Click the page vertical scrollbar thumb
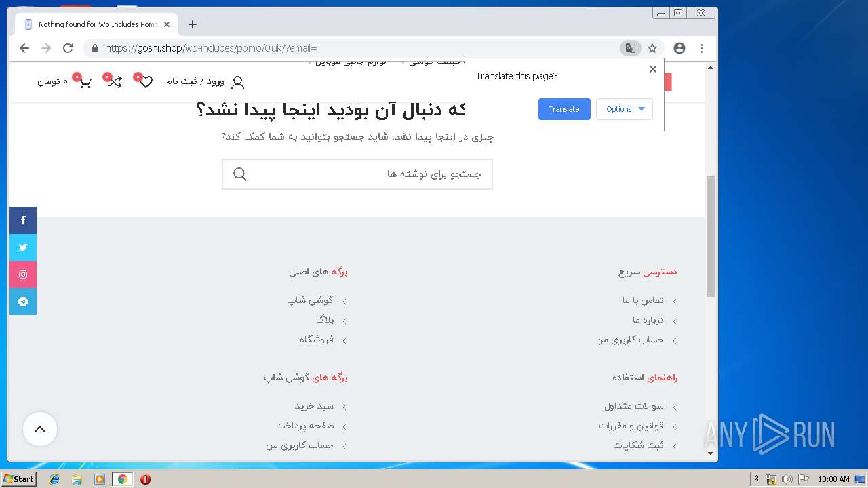 tap(711, 236)
